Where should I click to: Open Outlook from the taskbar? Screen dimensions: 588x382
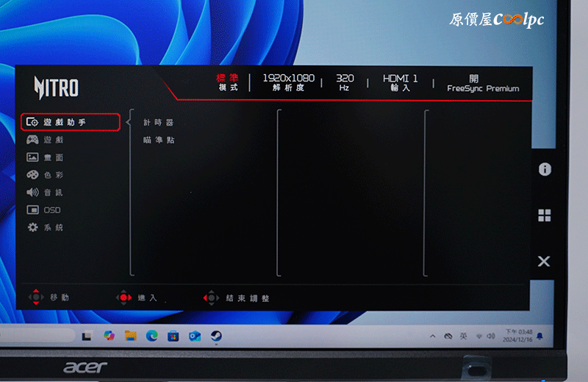pyautogui.click(x=195, y=336)
